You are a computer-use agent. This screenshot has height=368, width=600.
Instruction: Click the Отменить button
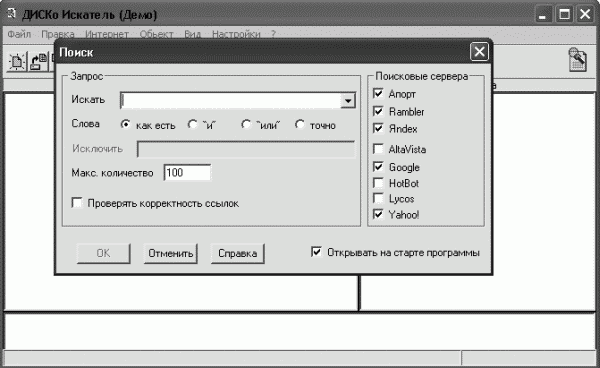[171, 253]
